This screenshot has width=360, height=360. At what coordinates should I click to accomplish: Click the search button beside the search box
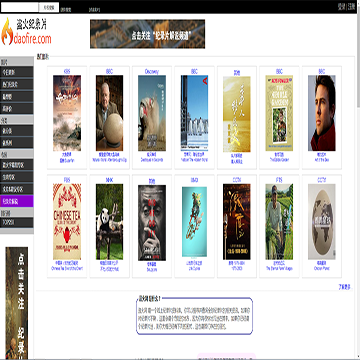coord(49,7)
